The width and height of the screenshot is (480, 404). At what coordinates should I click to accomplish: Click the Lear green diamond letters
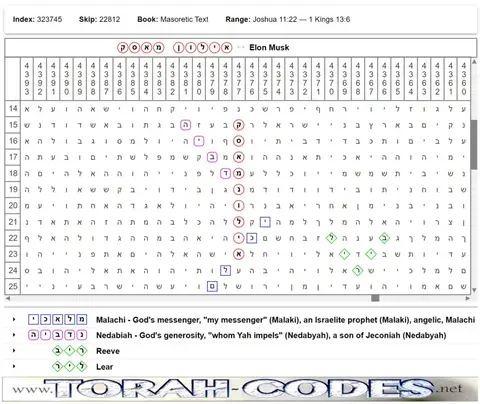click(70, 366)
